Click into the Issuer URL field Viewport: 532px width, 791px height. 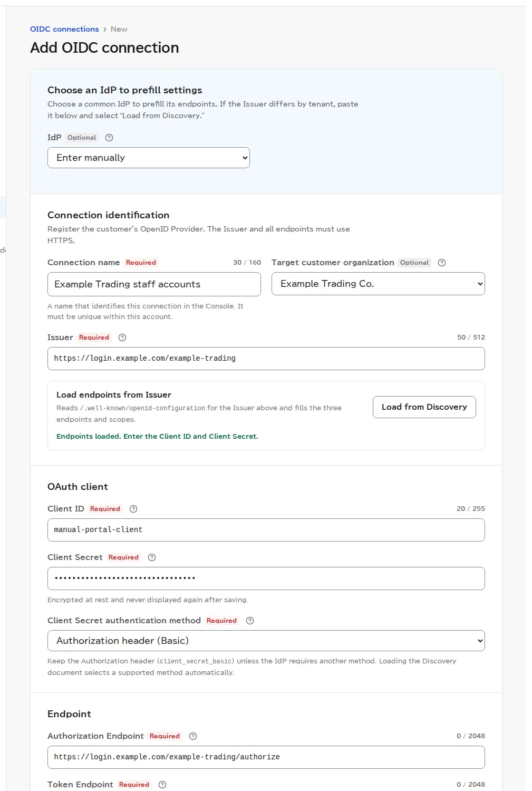(x=266, y=359)
